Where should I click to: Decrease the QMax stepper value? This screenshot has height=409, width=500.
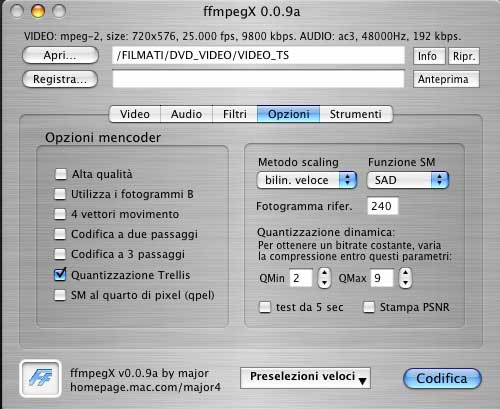coord(405,283)
